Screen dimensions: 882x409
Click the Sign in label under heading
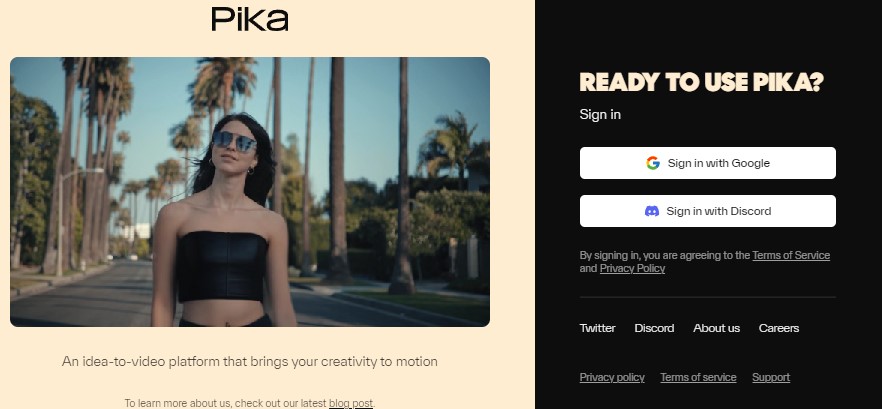pos(600,115)
